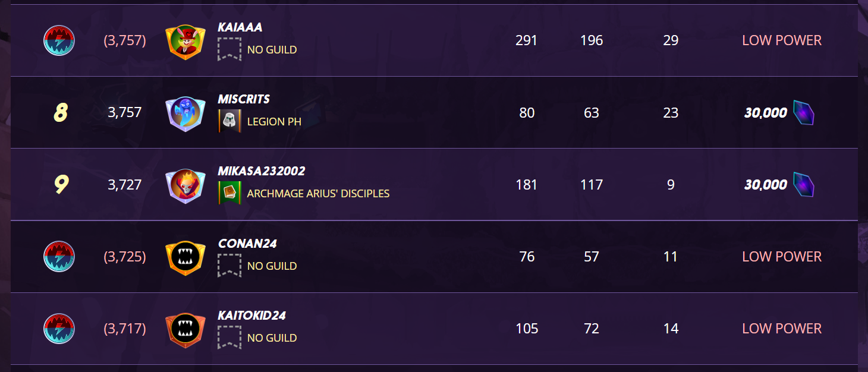
Task: Click the low-power rank badge beside CONAN24
Action: click(x=59, y=257)
